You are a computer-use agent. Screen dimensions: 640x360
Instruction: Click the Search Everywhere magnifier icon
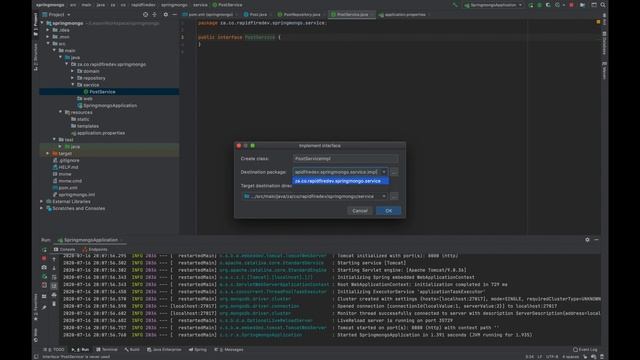coord(603,5)
